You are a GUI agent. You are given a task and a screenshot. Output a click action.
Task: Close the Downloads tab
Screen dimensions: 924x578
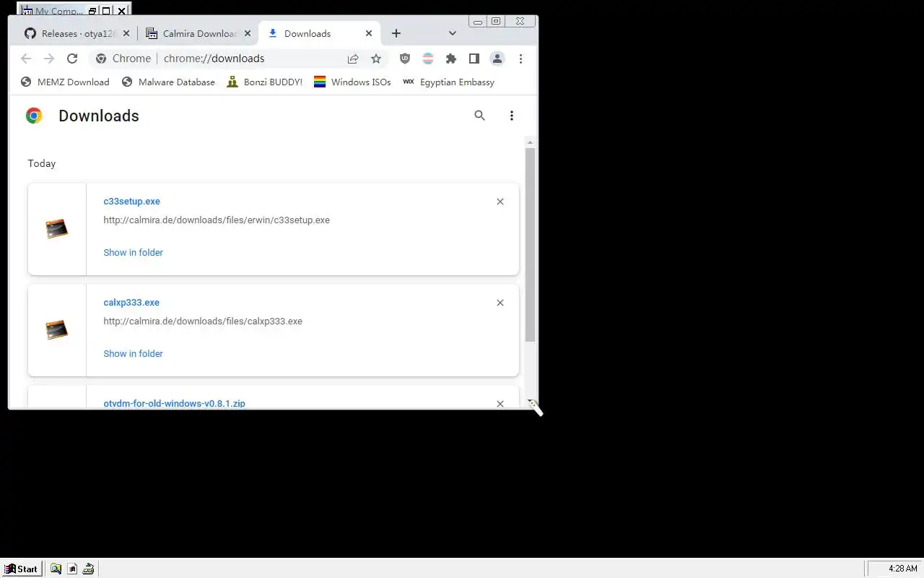369,33
